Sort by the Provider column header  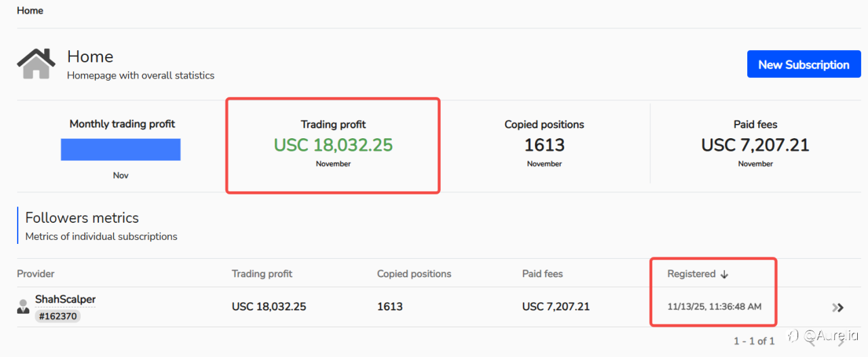[36, 274]
